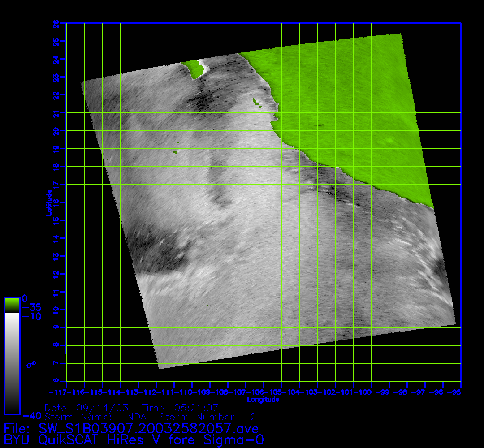Click the Latitude axis label
This screenshot has height=448, width=484.
click(48, 202)
